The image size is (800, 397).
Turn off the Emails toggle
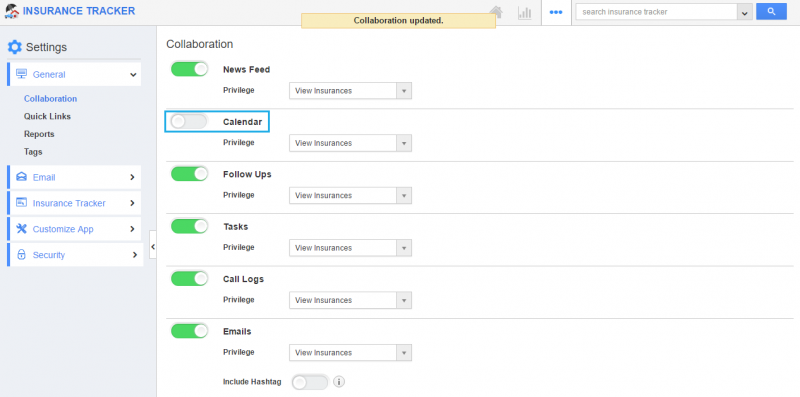coord(189,331)
